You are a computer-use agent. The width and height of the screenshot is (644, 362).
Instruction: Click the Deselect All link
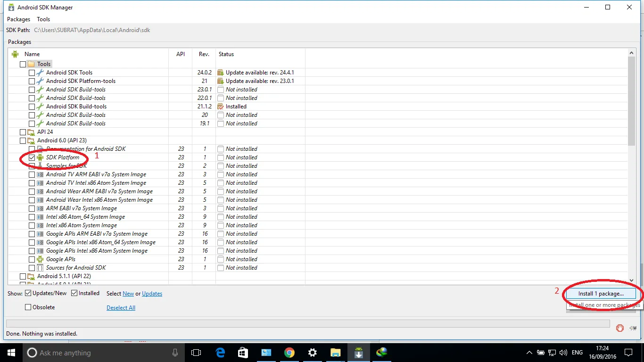pyautogui.click(x=121, y=308)
